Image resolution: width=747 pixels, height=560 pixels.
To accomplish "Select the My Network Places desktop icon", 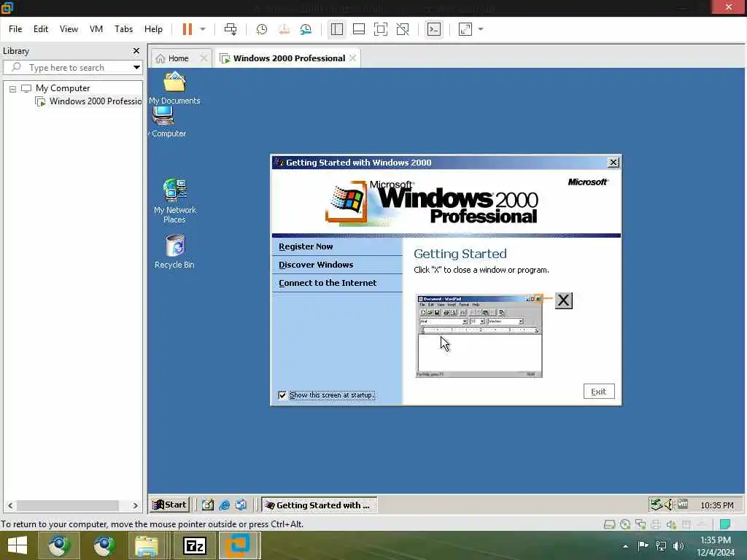I will [x=175, y=201].
